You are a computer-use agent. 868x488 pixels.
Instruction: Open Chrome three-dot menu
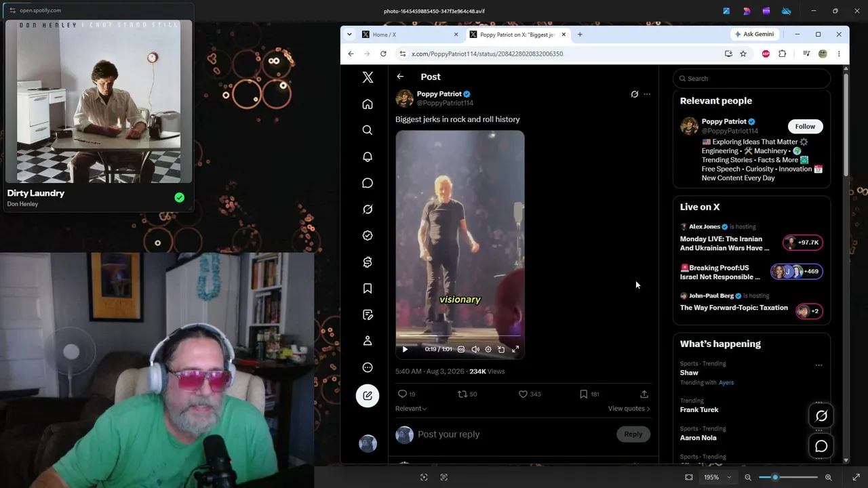pos(839,54)
